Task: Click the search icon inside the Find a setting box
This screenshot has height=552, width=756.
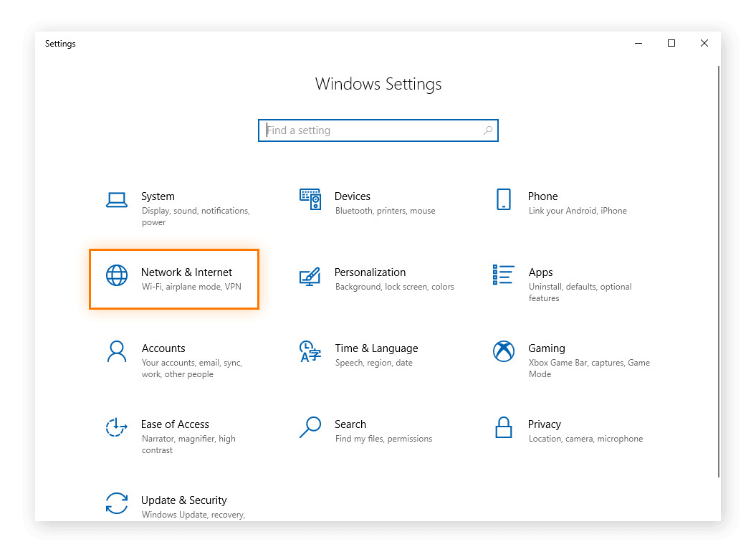Action: [x=487, y=130]
